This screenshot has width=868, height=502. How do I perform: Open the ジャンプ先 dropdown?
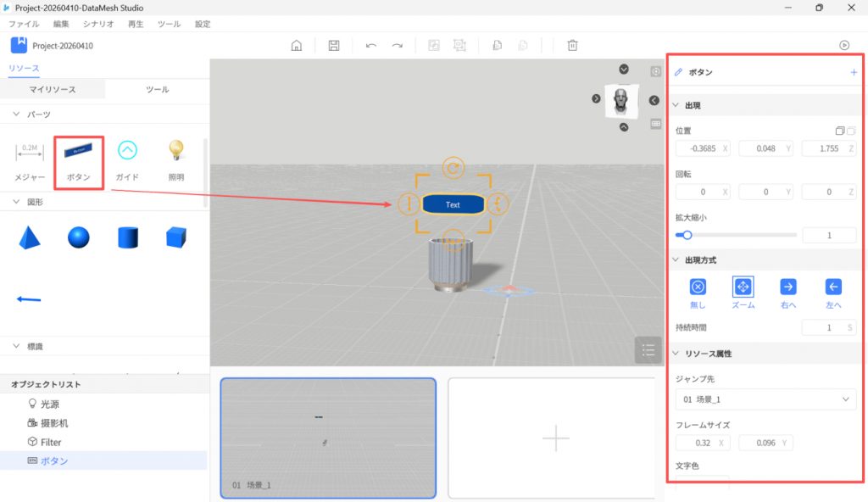[765, 399]
